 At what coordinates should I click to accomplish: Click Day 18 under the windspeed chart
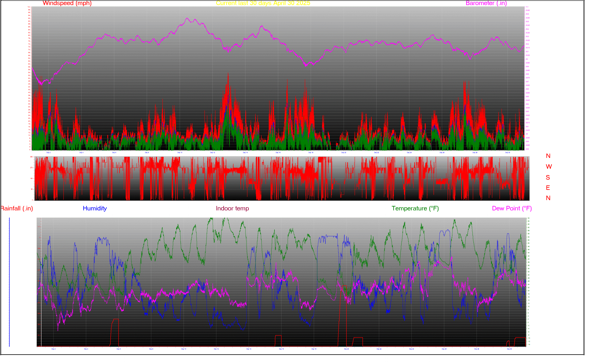[311, 153]
